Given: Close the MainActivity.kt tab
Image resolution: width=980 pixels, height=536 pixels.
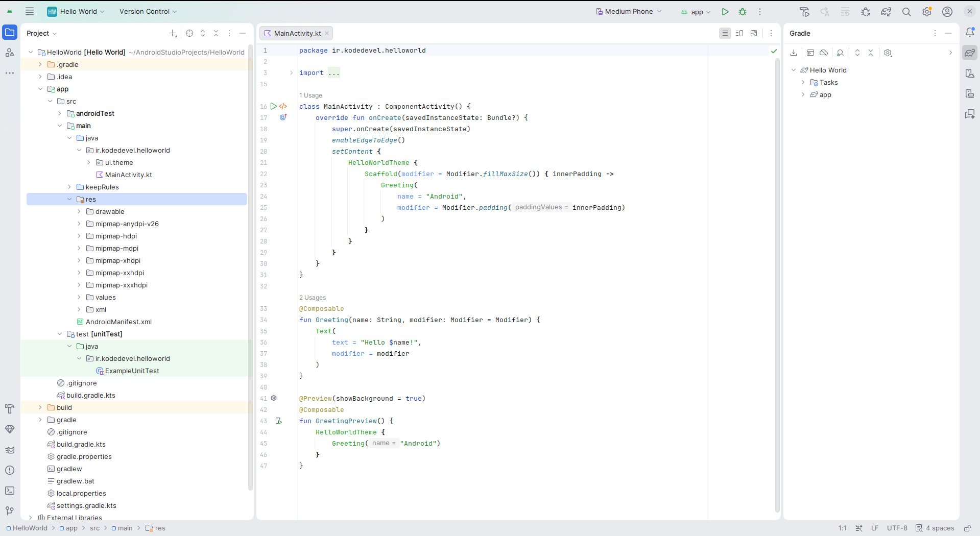Looking at the screenshot, I should [x=327, y=33].
